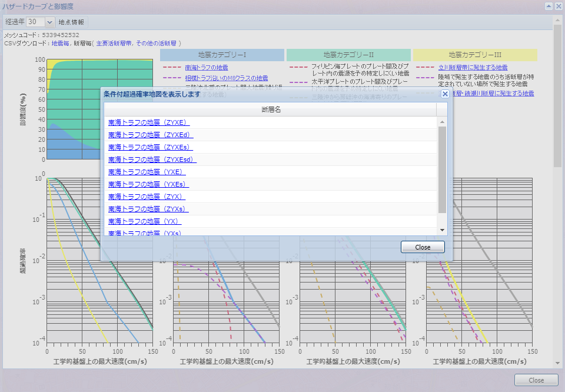The height and width of the screenshot is (392, 565).
Task: Open the その他の活断層 CSV link
Action: point(157,43)
